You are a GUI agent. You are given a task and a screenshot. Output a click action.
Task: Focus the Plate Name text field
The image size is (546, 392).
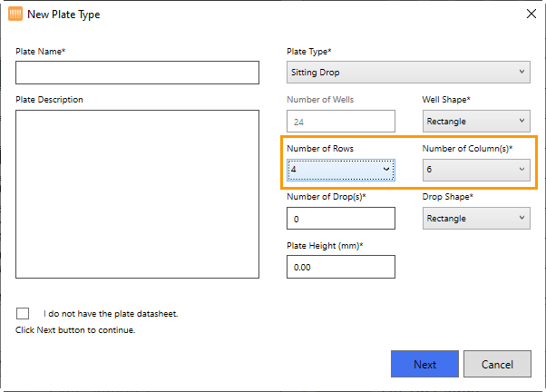click(x=137, y=73)
